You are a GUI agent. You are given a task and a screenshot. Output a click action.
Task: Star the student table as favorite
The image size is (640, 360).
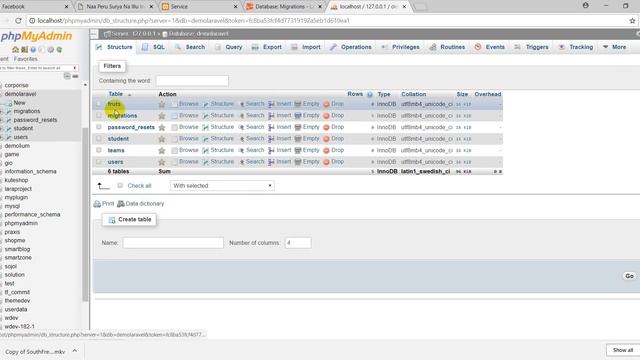[x=162, y=139]
